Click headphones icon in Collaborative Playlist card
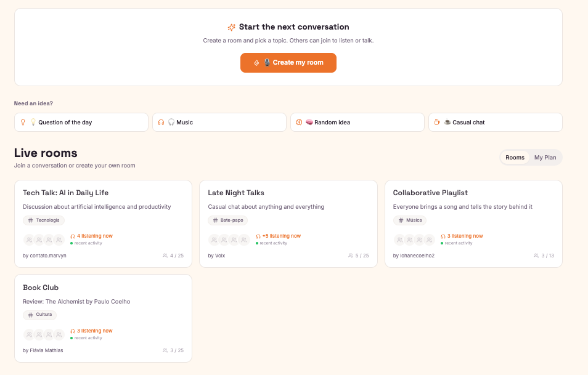The width and height of the screenshot is (588, 375). click(443, 236)
